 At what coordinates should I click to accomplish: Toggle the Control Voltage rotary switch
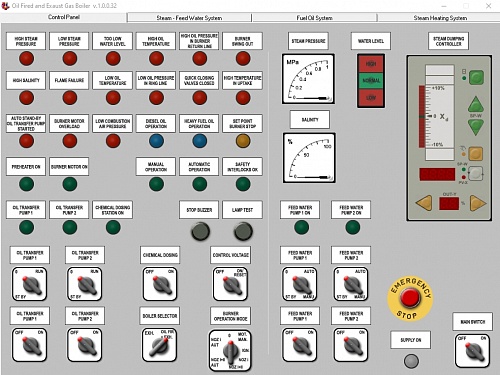[x=230, y=284]
